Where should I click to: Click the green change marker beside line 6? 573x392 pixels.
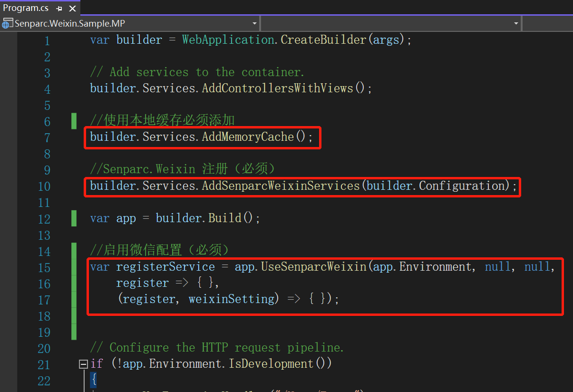pyautogui.click(x=74, y=121)
